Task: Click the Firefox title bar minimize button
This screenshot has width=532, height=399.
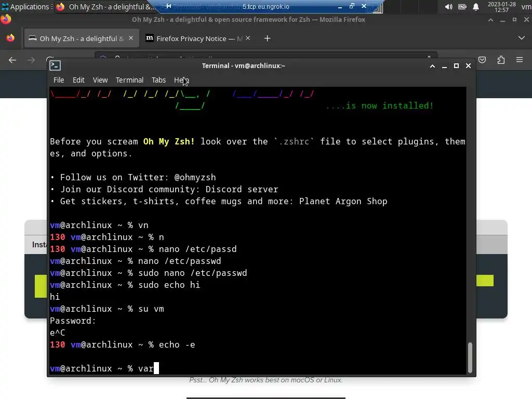Action: 502,20
